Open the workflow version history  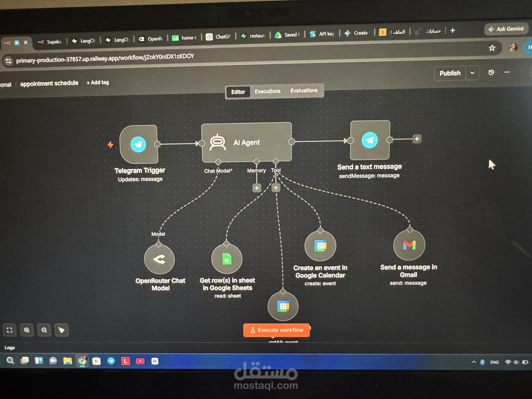pyautogui.click(x=491, y=72)
